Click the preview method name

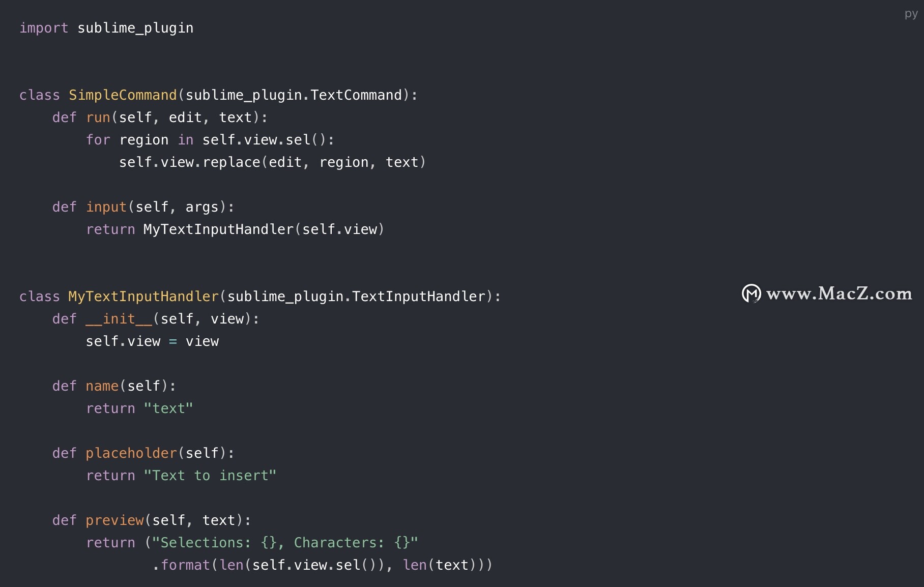pos(115,520)
